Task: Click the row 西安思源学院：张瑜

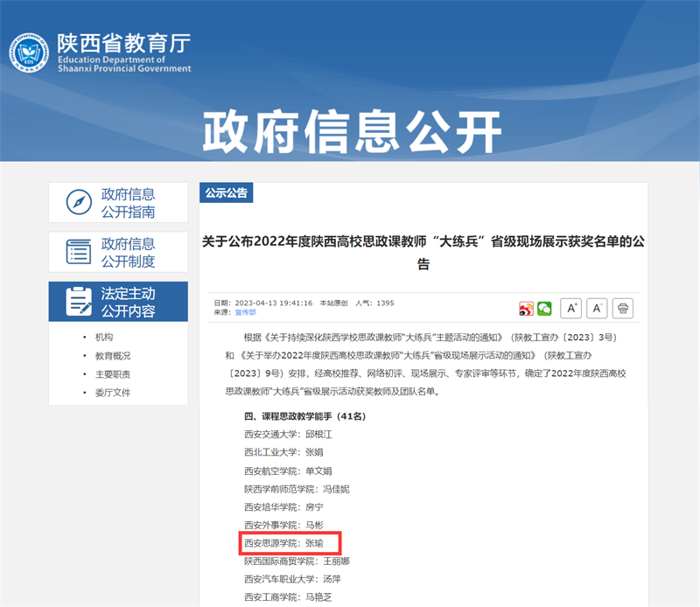Action: (x=283, y=543)
